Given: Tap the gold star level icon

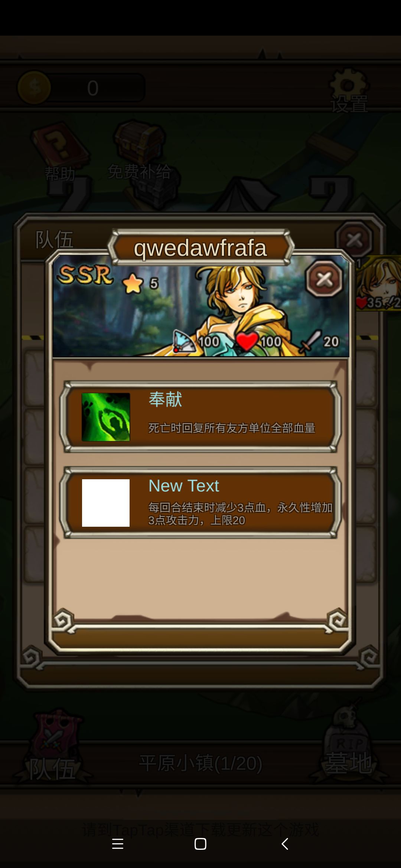Looking at the screenshot, I should (133, 284).
